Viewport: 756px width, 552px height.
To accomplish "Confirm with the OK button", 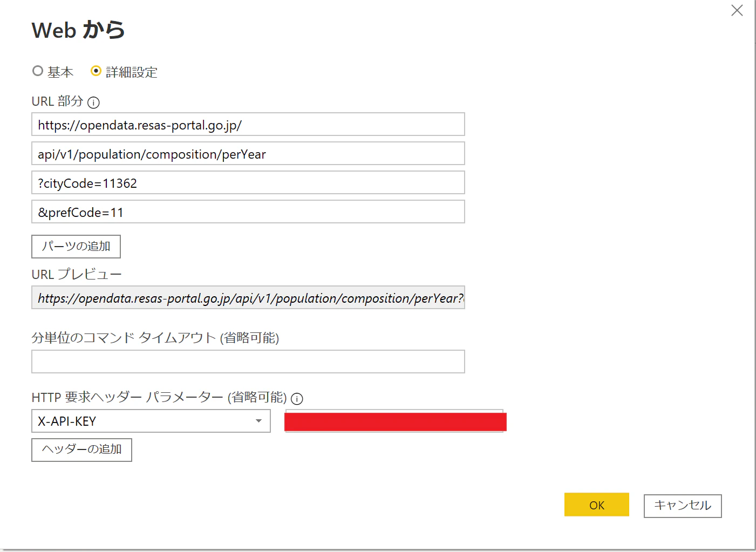I will pos(597,505).
